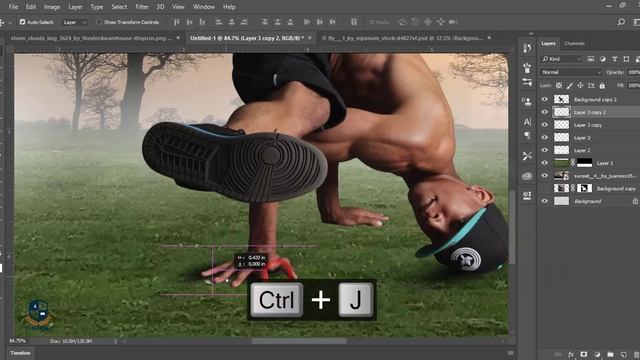The width and height of the screenshot is (640, 360).
Task: Create a new layer icon
Action: (623, 354)
